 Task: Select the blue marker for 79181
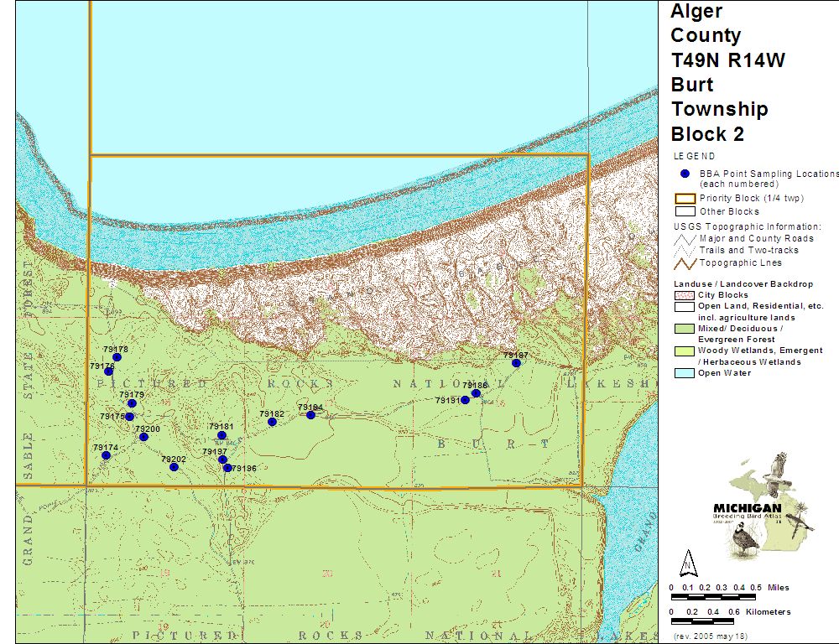pos(221,435)
